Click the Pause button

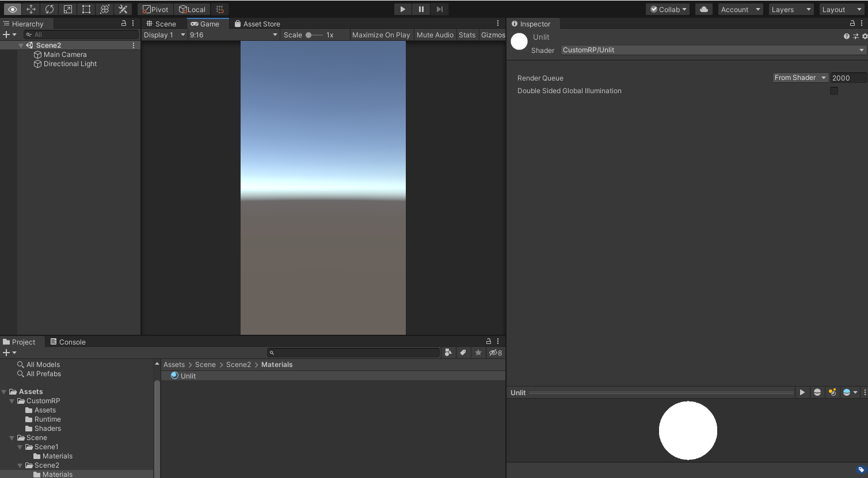pyautogui.click(x=421, y=9)
